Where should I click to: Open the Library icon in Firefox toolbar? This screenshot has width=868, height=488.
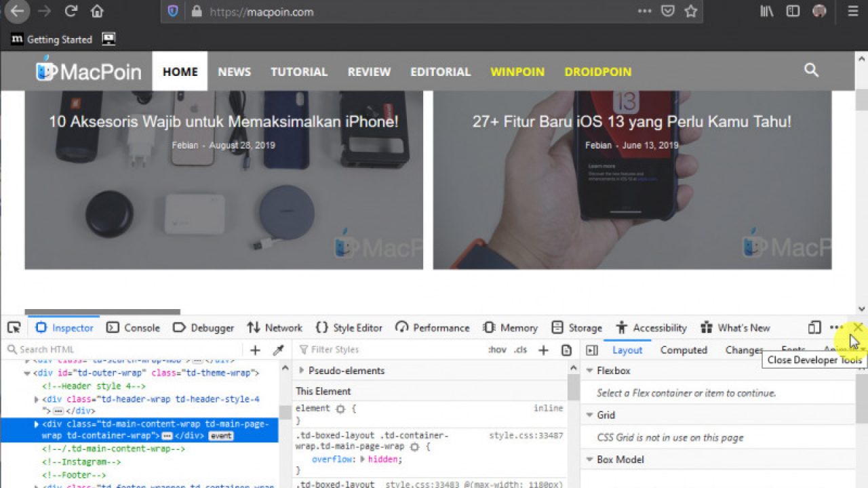pos(767,12)
